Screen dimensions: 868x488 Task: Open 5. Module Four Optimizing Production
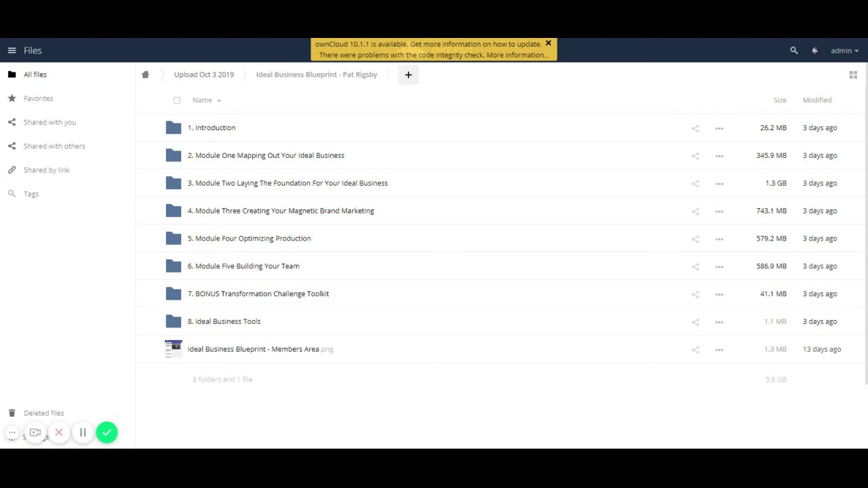(x=250, y=239)
